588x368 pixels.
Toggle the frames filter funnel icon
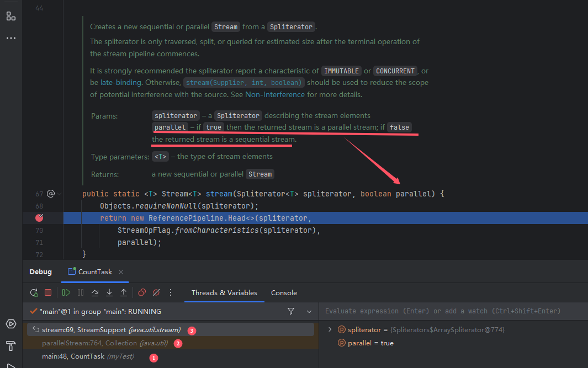click(x=291, y=311)
